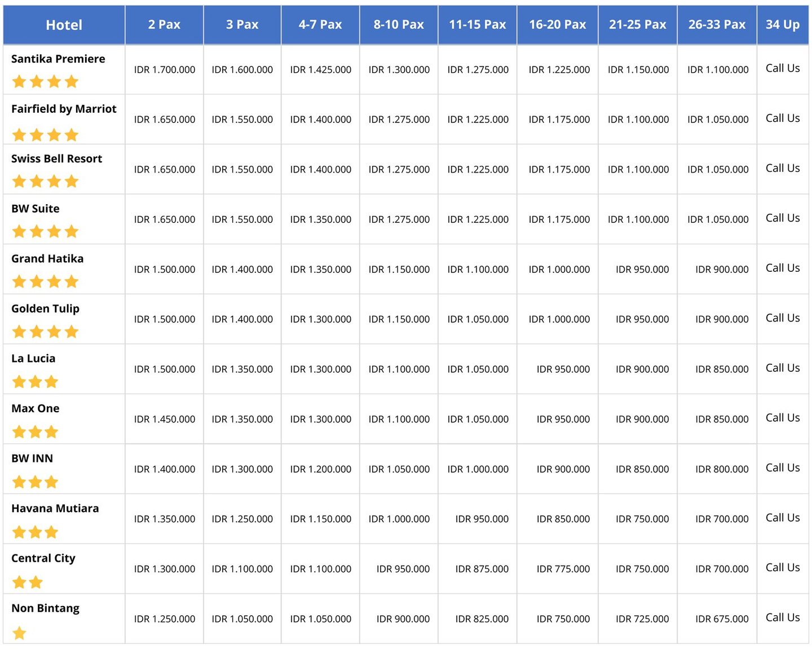812x653 pixels.
Task: Click the BW INN hotel name
Action: (32, 458)
